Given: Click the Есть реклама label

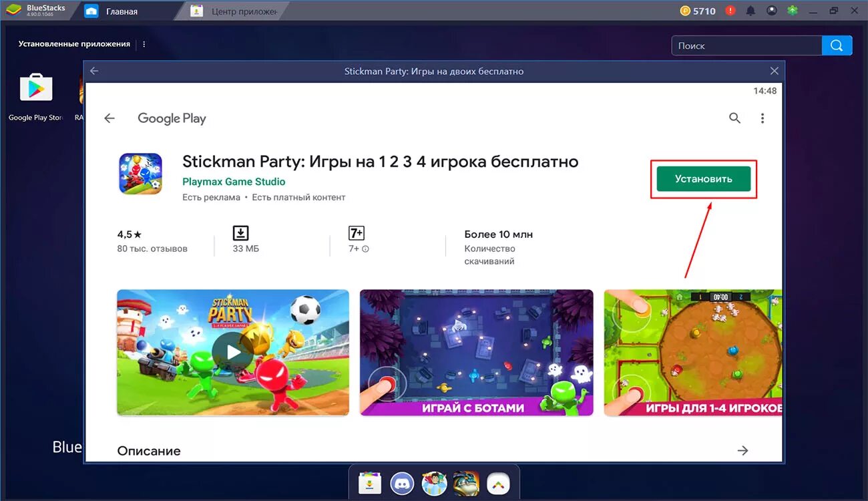Looking at the screenshot, I should click(211, 197).
